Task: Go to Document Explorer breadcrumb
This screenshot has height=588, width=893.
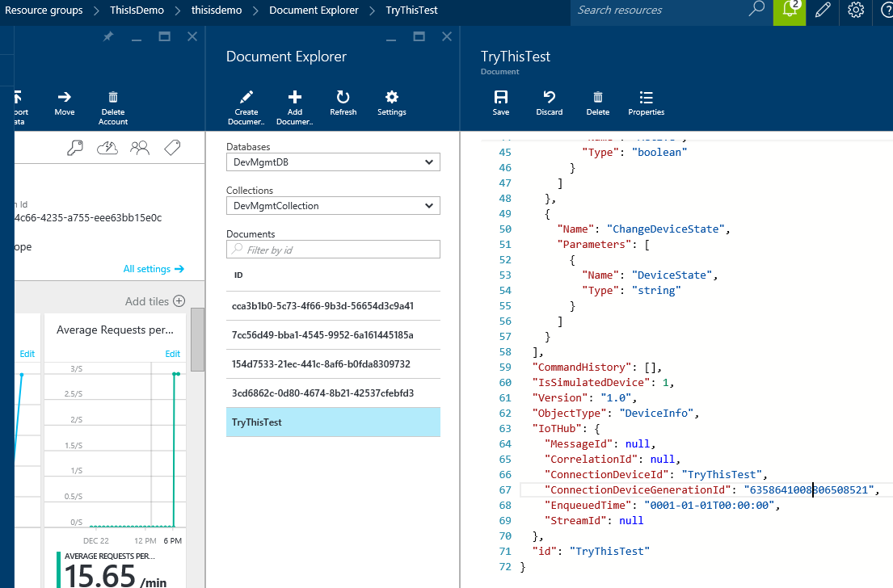Action: 314,10
